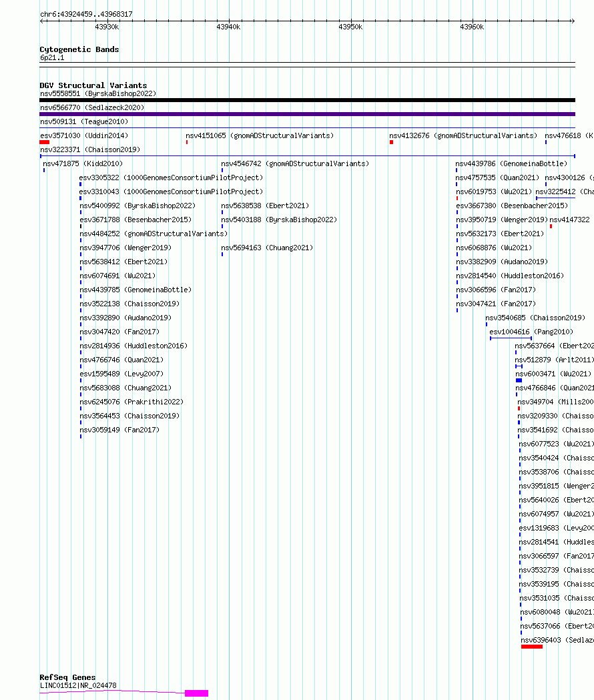Click esv3305322 (1000GenomesConsortiumPilotProject) label
This screenshot has height=700, width=594.
171,178
